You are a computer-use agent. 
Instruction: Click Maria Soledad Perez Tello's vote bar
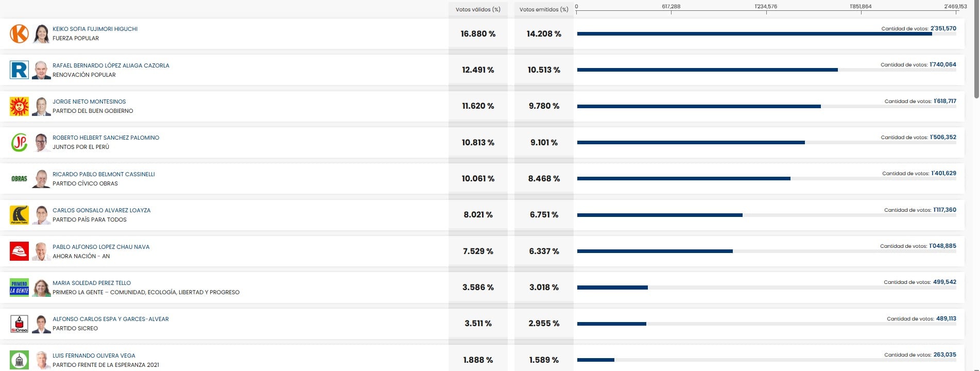(612, 288)
